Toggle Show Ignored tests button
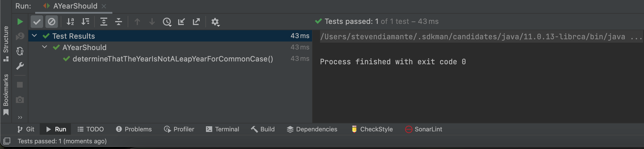 tap(52, 22)
